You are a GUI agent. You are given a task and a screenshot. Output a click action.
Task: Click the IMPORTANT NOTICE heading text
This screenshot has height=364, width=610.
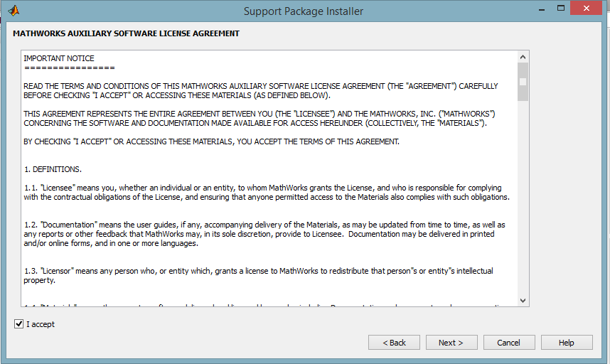coord(59,58)
